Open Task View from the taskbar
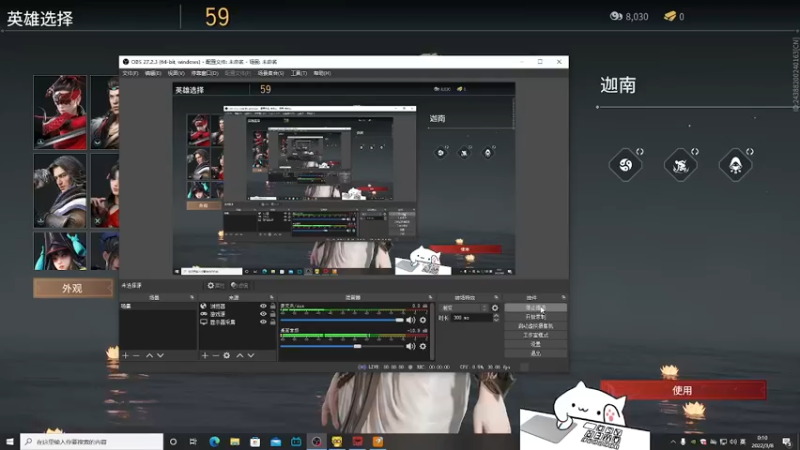This screenshot has height=450, width=800. [193, 441]
